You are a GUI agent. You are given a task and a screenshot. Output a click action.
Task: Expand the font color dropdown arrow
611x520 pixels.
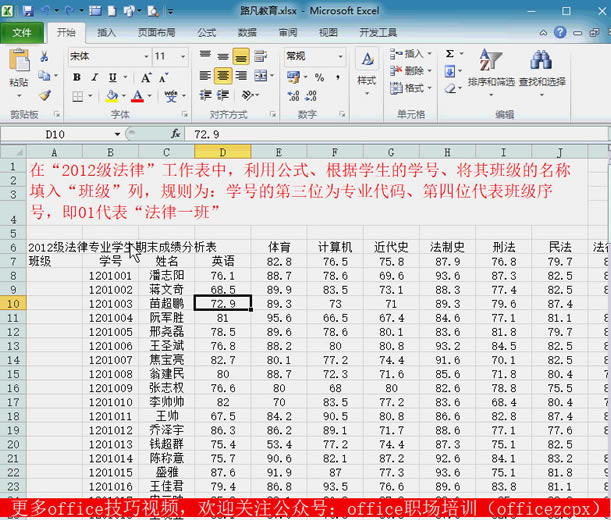pyautogui.click(x=150, y=96)
